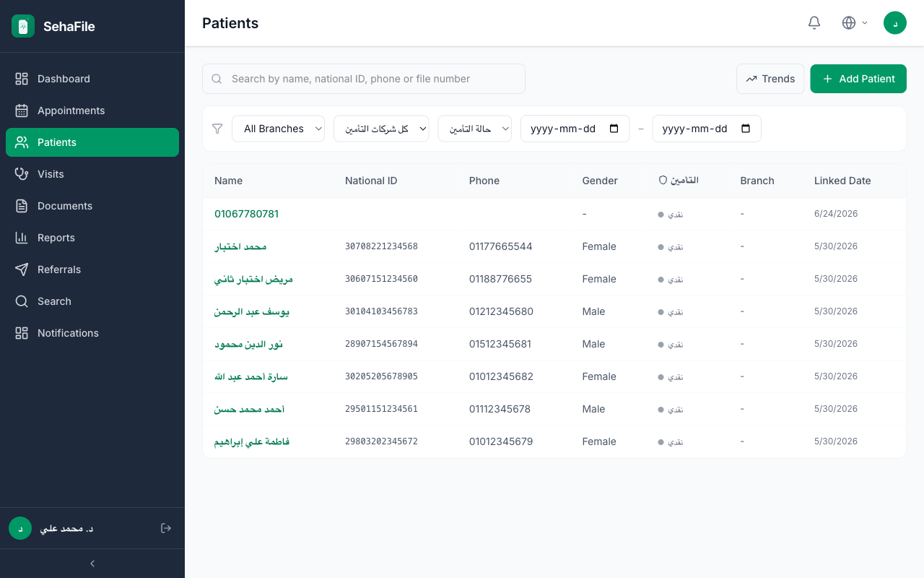Click the SehaFile logo icon
The width and height of the screenshot is (924, 578).
tap(23, 26)
